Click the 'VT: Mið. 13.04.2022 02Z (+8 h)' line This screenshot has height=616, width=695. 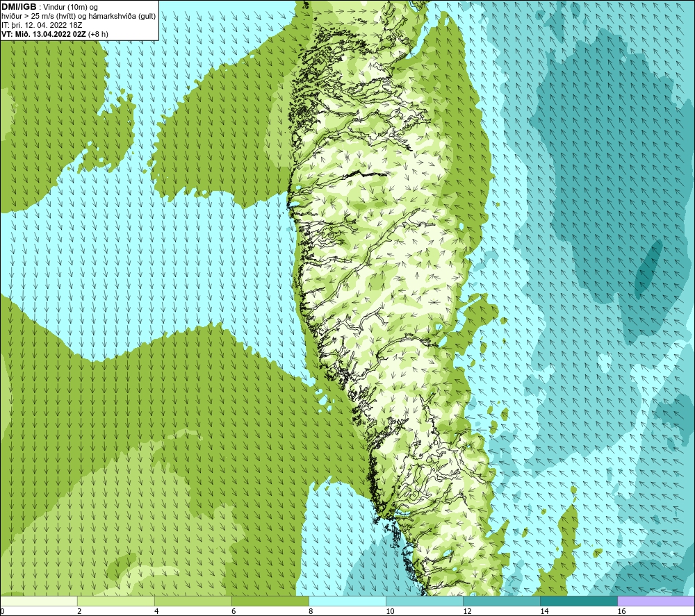54,34
